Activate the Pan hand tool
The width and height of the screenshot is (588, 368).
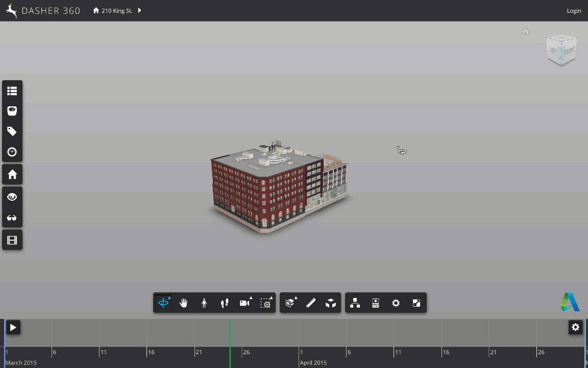click(x=184, y=303)
